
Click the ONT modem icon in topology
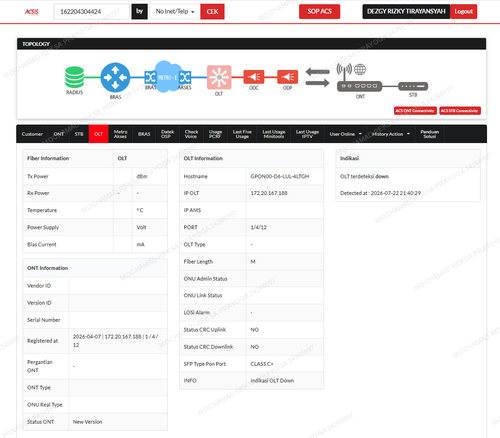point(360,86)
